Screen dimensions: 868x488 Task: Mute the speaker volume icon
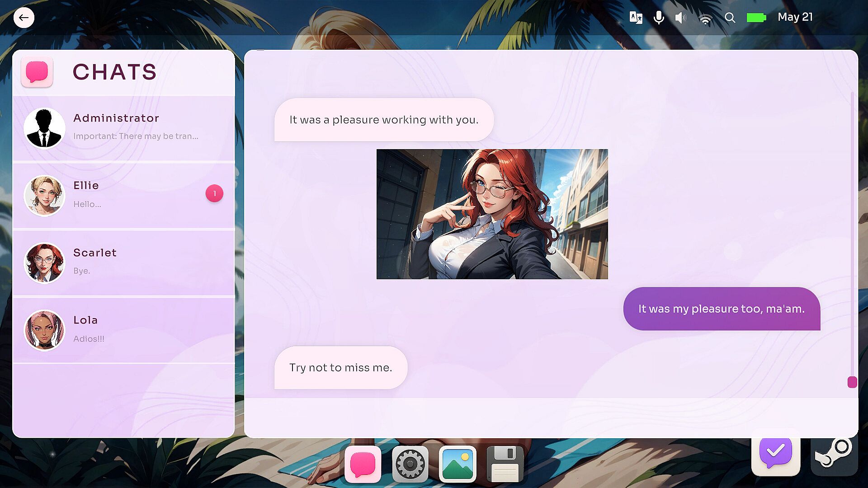[x=680, y=18]
